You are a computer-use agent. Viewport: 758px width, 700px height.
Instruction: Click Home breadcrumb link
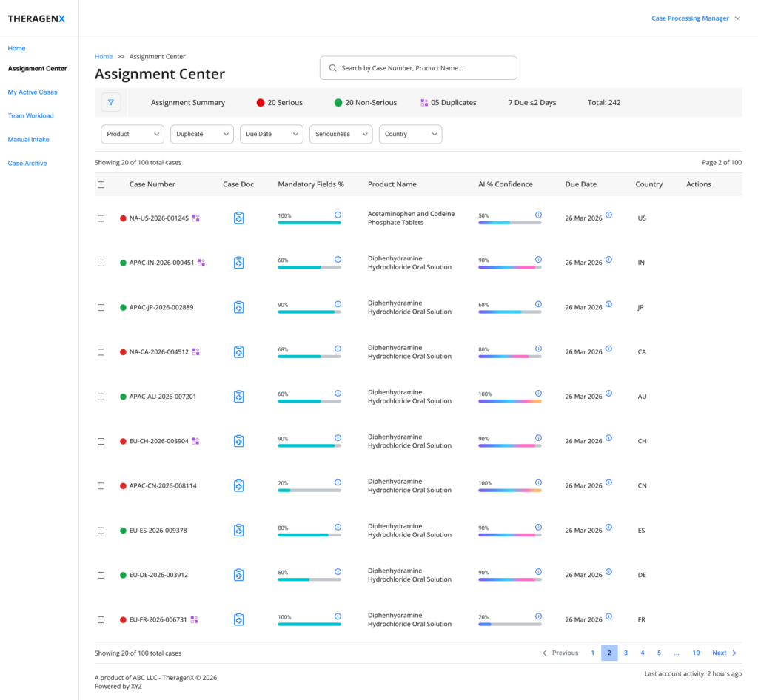[x=104, y=56]
